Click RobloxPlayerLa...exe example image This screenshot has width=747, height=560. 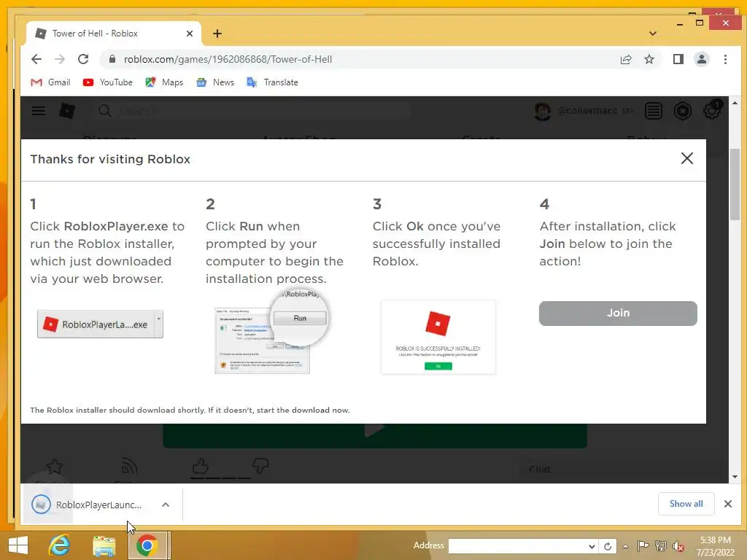point(100,324)
